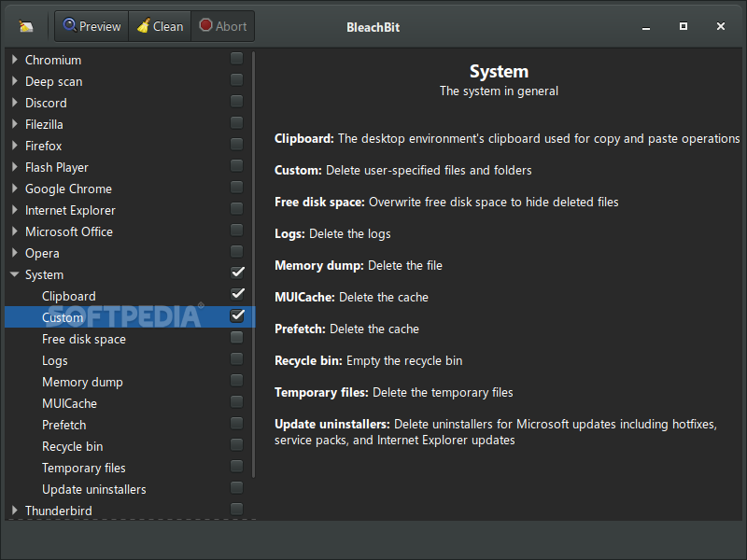Image resolution: width=747 pixels, height=560 pixels.
Task: Check the Flash Player checkbox
Action: coord(237,166)
